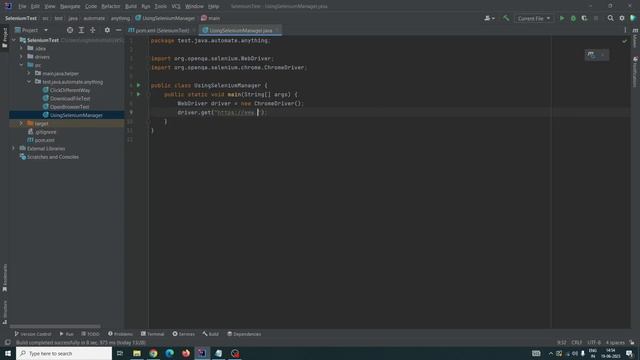Viewport: 640px width, 360px height.
Task: Open the Services tool window
Action: point(183,334)
